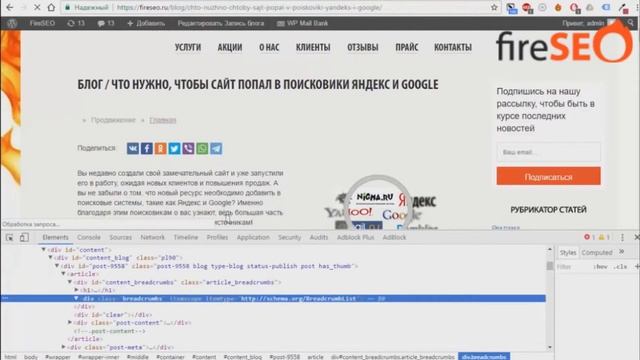Viewport: 640px width, 360px height.
Task: Bookmark this page with the star icon
Action: tap(494, 7)
